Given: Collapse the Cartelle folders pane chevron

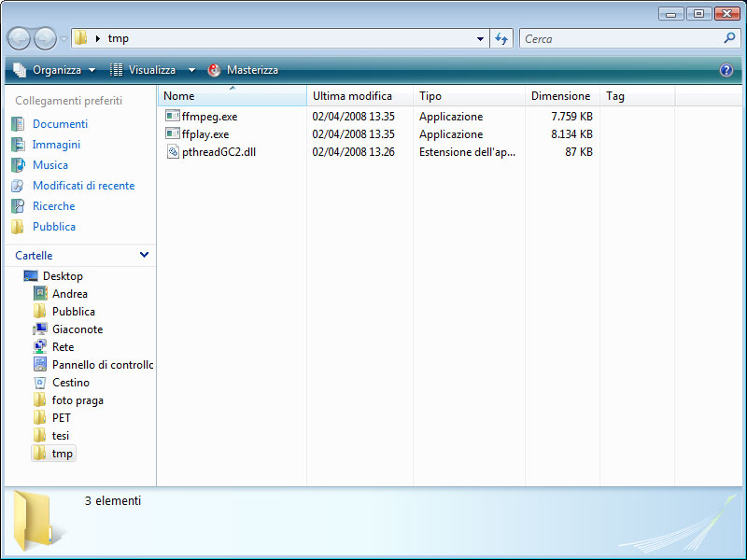Looking at the screenshot, I should click(144, 255).
